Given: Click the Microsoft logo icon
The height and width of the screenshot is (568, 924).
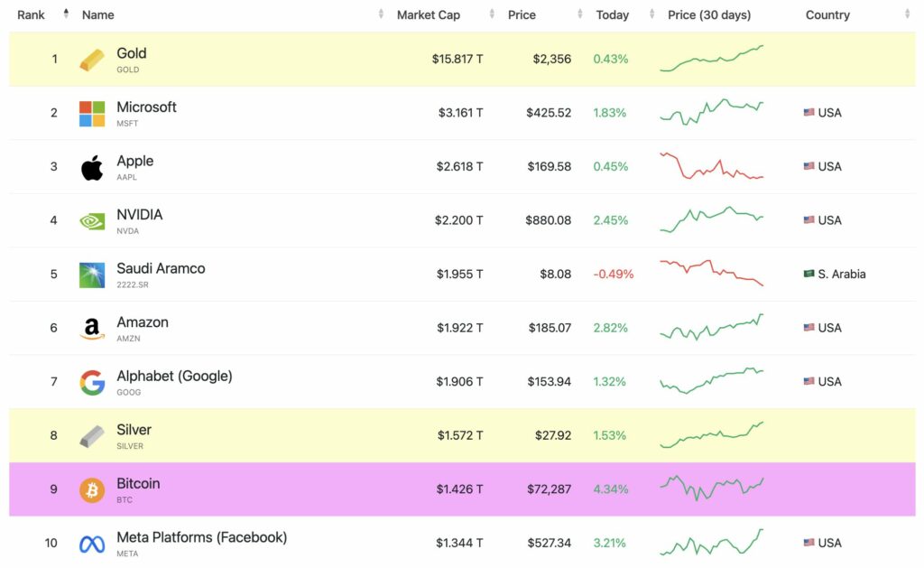Looking at the screenshot, I should [x=94, y=112].
